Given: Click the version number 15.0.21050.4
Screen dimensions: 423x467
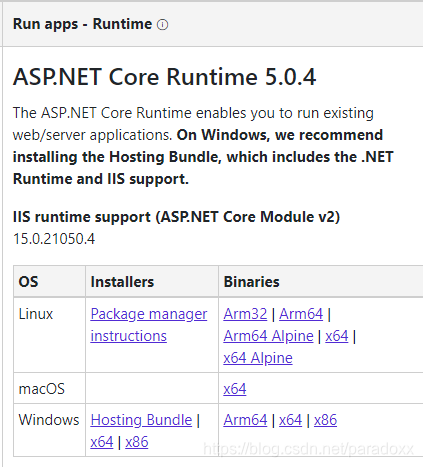Looking at the screenshot, I should point(54,239).
